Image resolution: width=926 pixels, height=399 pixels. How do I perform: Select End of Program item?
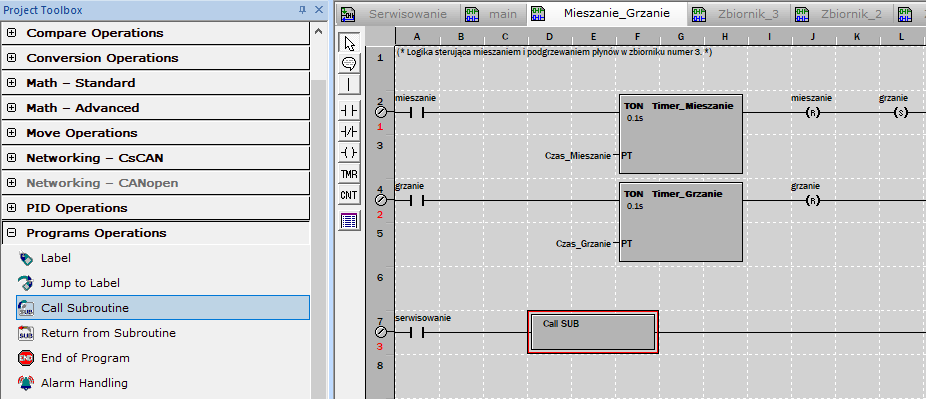[x=85, y=358]
